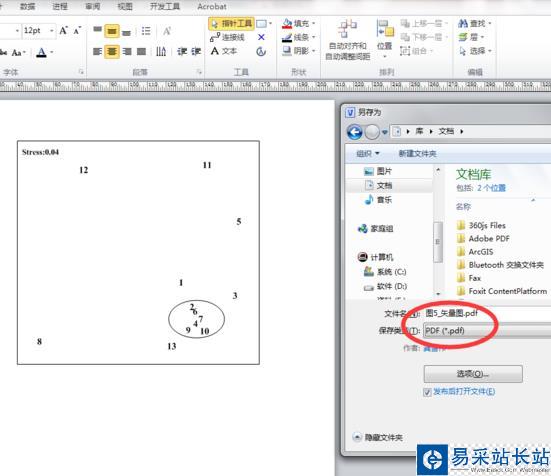Click the font color A button
Screen dimensions: 551x476
(41, 52)
